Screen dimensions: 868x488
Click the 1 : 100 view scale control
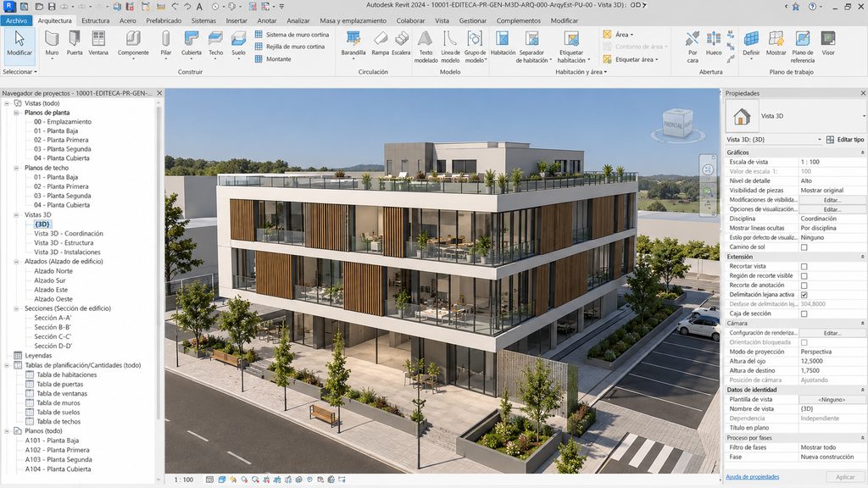[184, 480]
